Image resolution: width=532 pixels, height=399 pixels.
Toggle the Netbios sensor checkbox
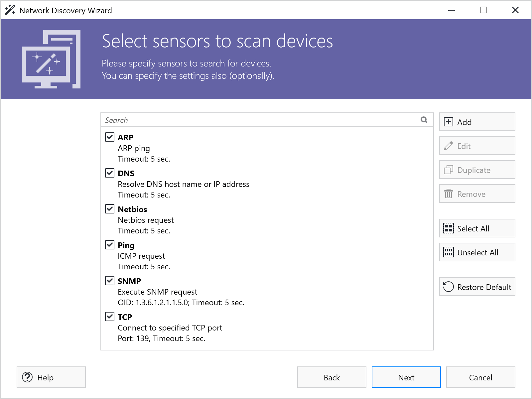(x=110, y=208)
